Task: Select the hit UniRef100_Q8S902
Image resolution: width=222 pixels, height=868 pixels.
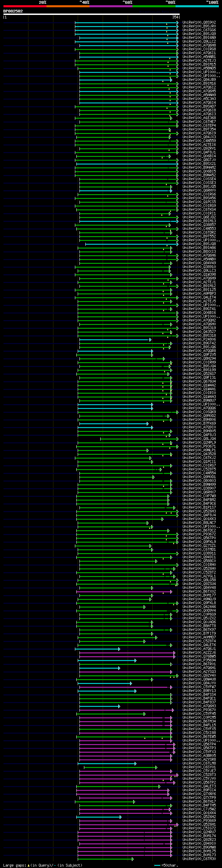Action: 199,23
